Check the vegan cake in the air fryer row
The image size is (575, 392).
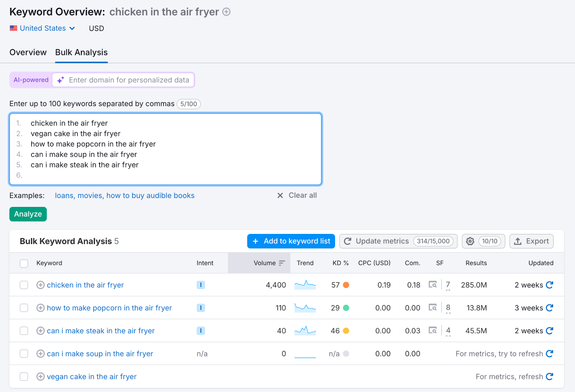[24, 376]
